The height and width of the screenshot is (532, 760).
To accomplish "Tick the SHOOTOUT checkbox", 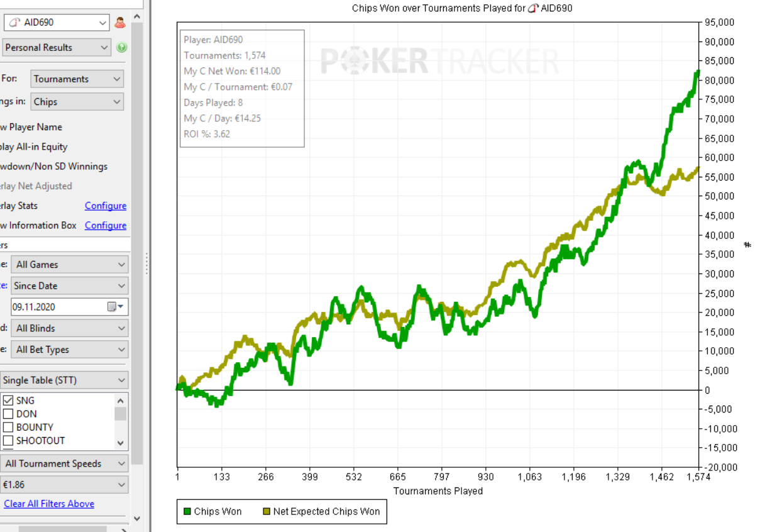I will (x=9, y=441).
